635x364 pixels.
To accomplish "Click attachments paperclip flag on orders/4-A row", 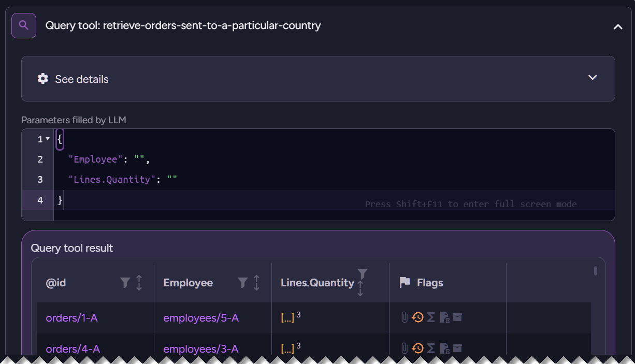I will point(405,348).
